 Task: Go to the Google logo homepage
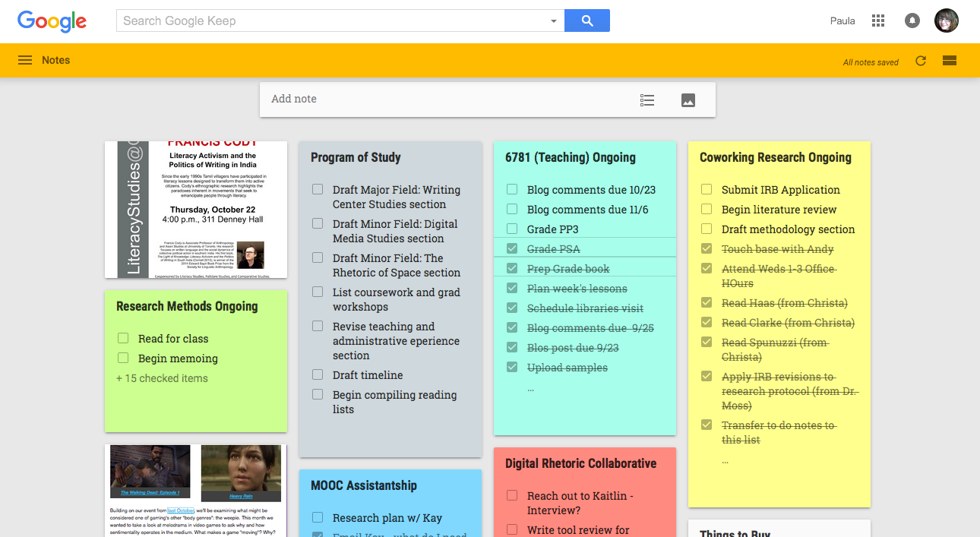tap(52, 21)
